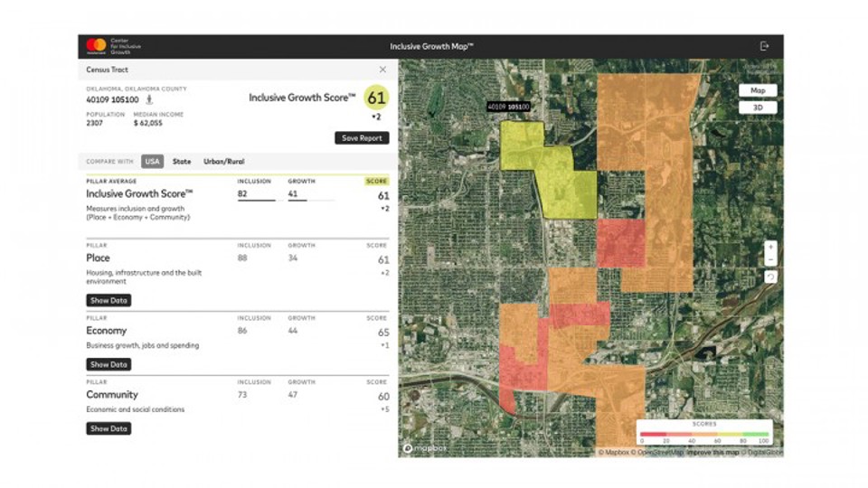This screenshot has height=488, width=868.
Task: Open the Improve this map link
Action: point(712,453)
